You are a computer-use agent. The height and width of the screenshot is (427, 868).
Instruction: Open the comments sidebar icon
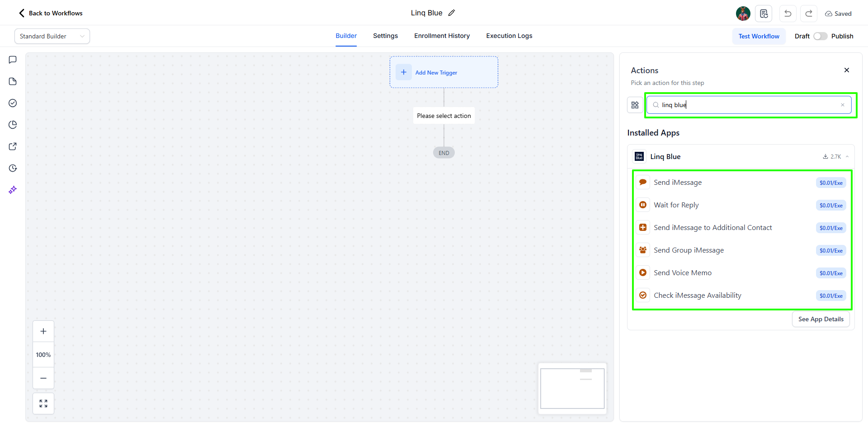click(13, 60)
